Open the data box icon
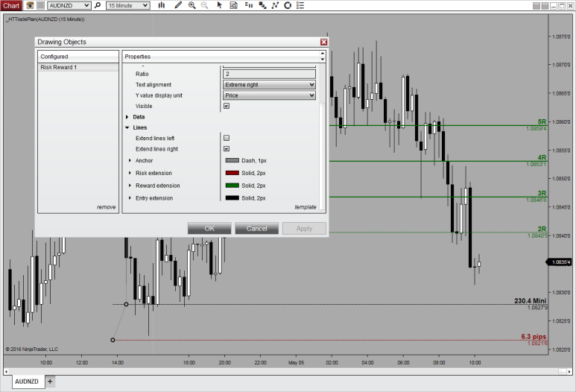 click(234, 5)
